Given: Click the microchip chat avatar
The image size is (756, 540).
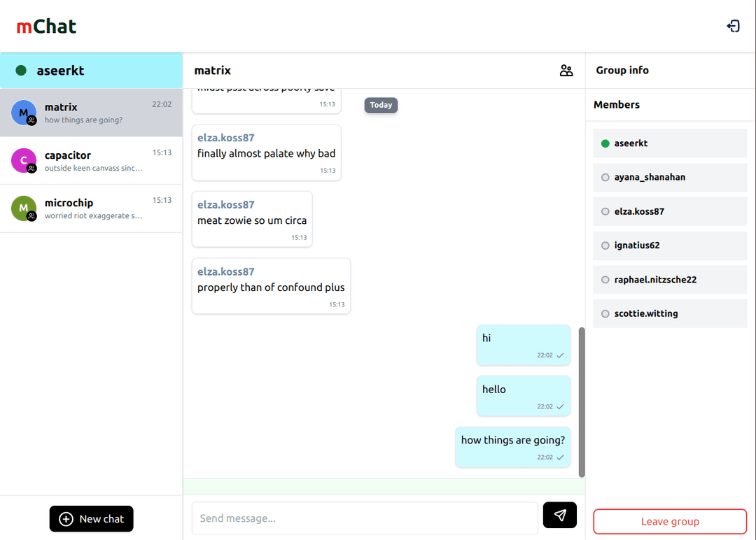Looking at the screenshot, I should click(24, 208).
